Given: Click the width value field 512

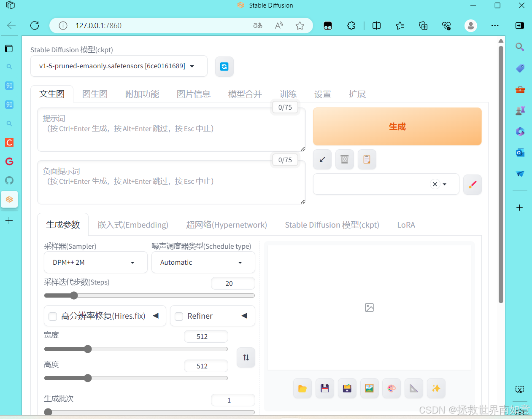Looking at the screenshot, I should pos(206,336).
